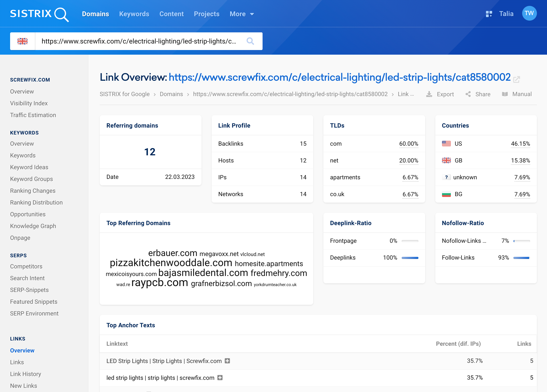The height and width of the screenshot is (392, 547).
Task: Open SERP Environment in sidebar
Action: click(34, 314)
